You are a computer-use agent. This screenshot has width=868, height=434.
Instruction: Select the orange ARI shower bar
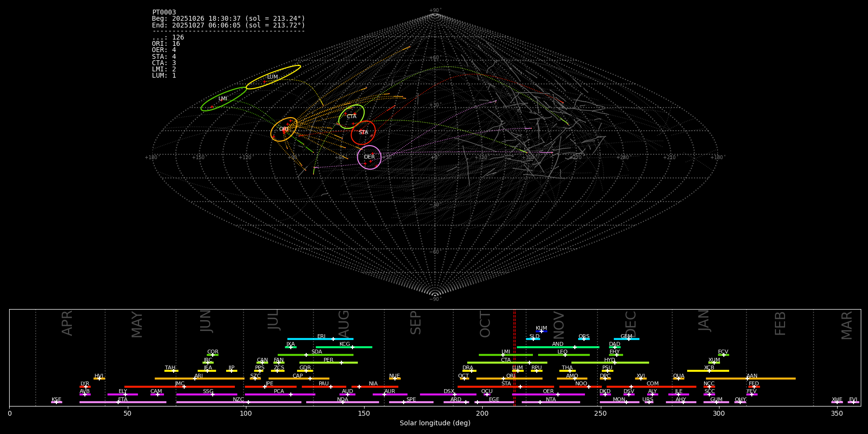(200, 379)
